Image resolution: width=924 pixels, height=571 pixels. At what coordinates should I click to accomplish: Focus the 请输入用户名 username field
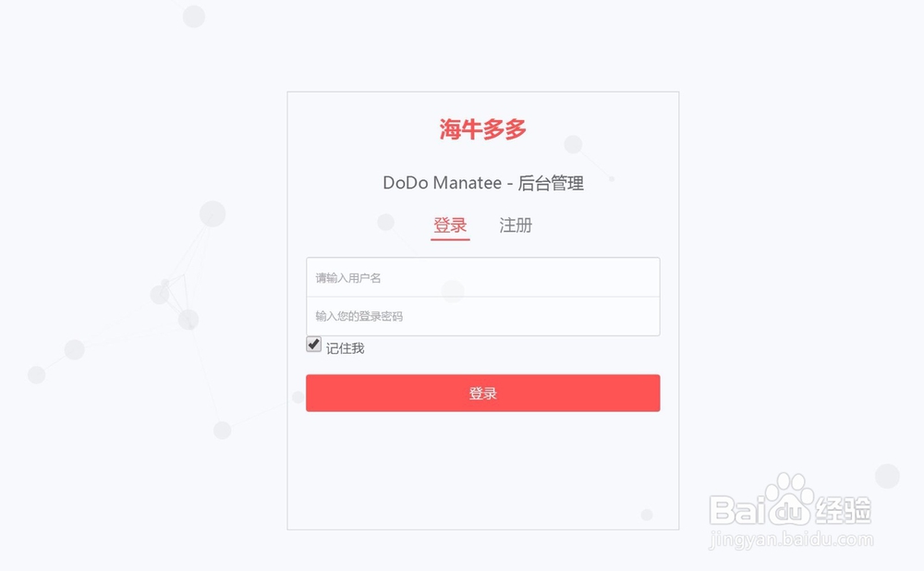coord(482,277)
